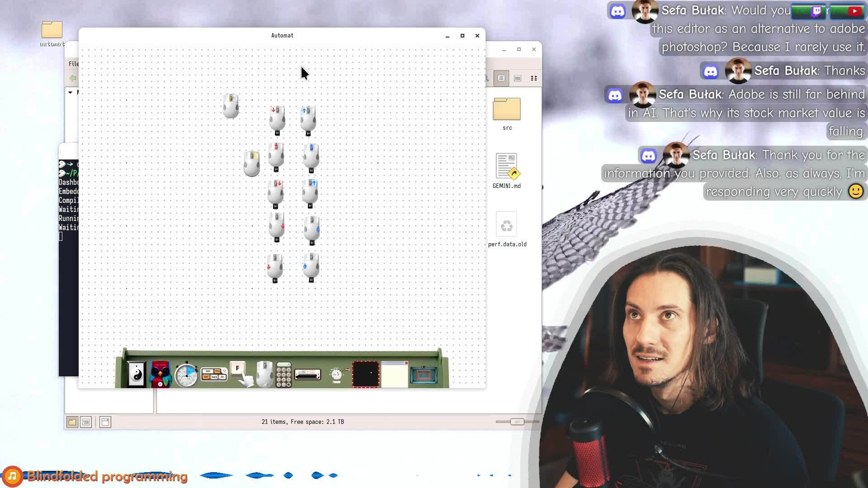
Task: Switch file manager to compact list view
Action: [x=534, y=78]
